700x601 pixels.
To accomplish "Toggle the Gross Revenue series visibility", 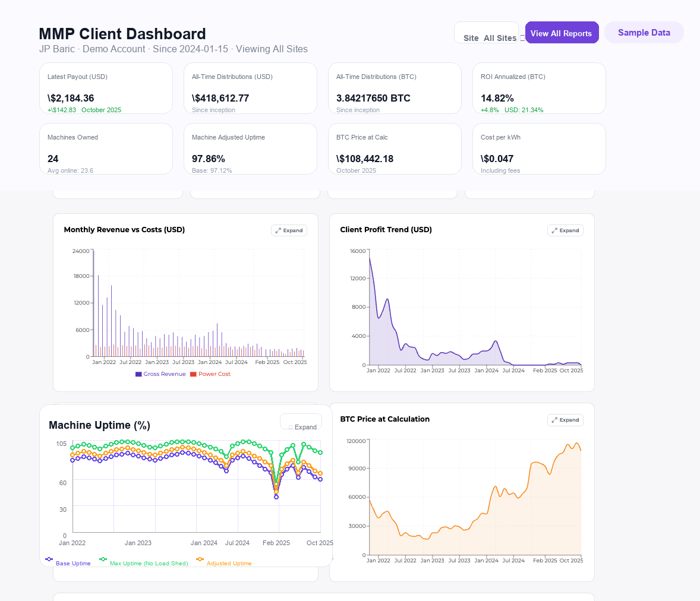I will click(x=160, y=374).
